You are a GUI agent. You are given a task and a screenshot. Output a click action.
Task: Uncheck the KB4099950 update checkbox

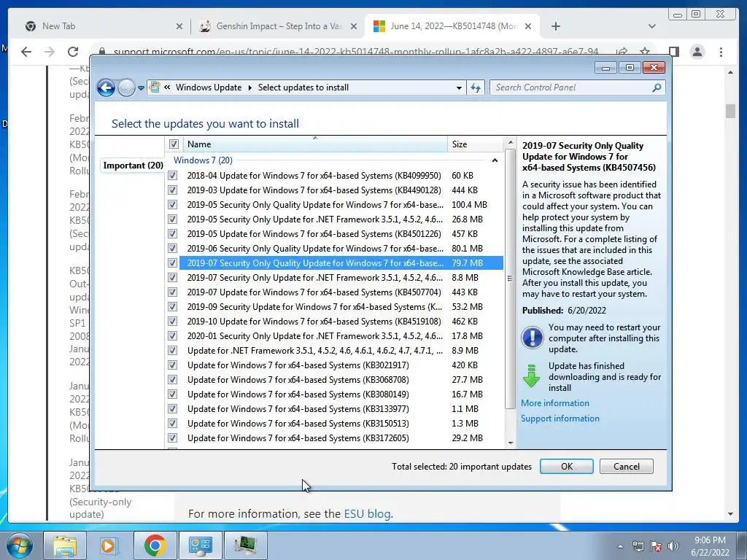click(x=172, y=175)
